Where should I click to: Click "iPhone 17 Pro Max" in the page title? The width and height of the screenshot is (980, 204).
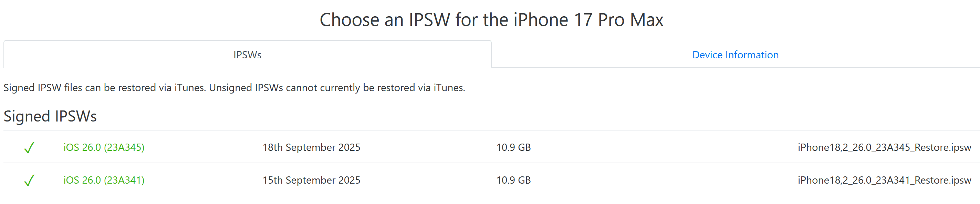588,20
